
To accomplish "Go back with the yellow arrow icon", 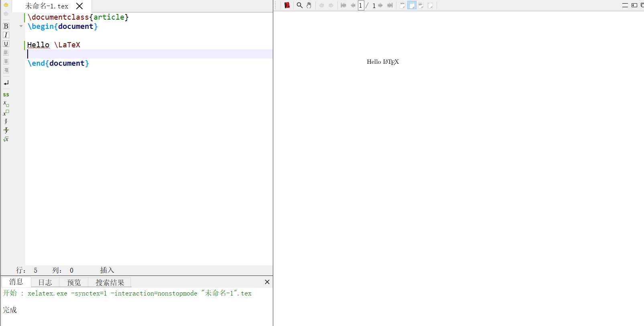I will tap(6, 5).
